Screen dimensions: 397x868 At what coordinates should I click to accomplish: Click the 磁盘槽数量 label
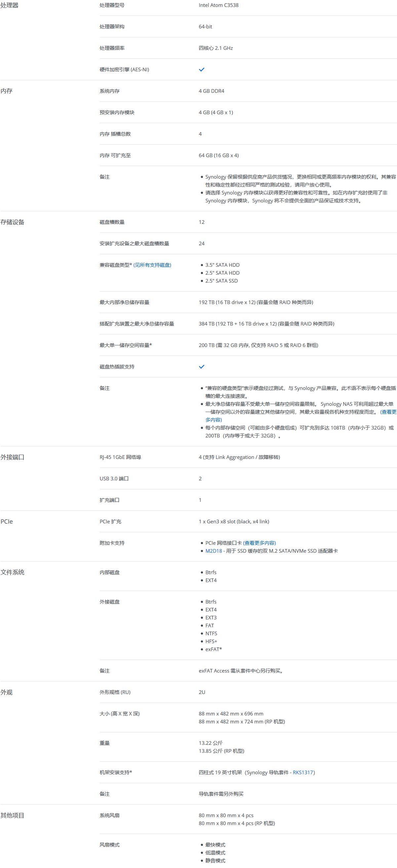(x=112, y=222)
